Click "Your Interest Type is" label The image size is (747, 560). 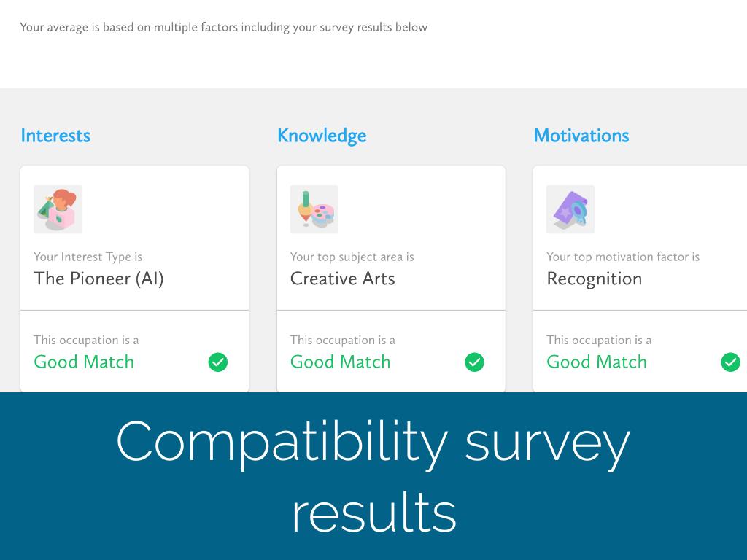coord(88,257)
